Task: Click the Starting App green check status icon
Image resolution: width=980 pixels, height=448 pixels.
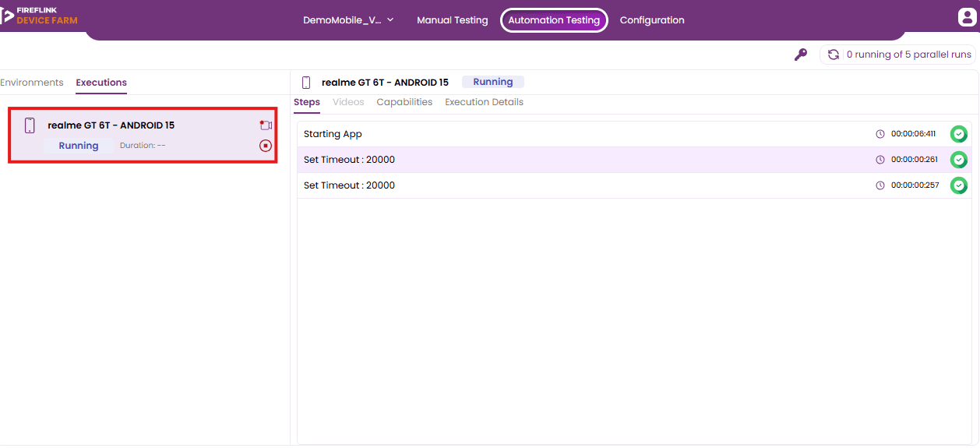Action: pyautogui.click(x=959, y=134)
